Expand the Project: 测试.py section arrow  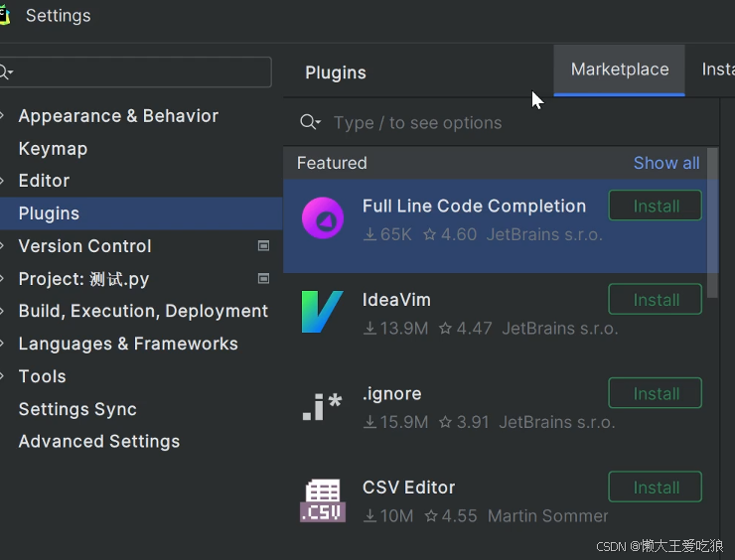coord(2,279)
